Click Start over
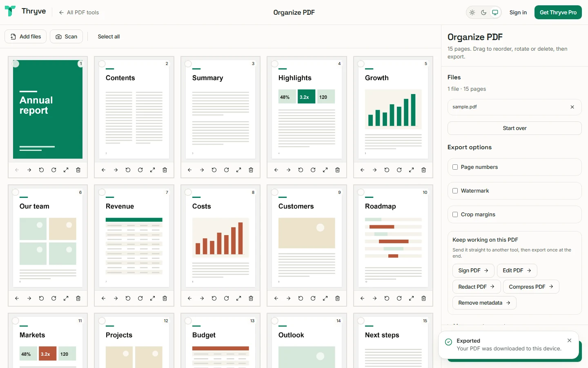The width and height of the screenshot is (588, 368). [x=514, y=128]
